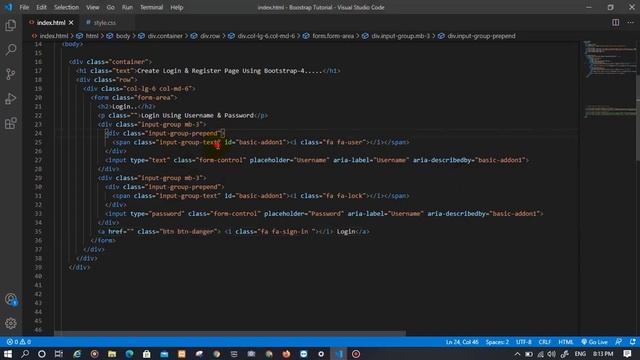Click the horizontal editor scrollbar
Screen dimensions: 640x360
(x=230, y=333)
